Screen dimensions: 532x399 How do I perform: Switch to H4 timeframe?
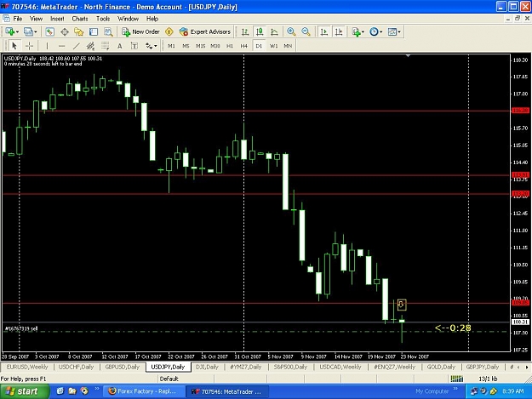click(244, 46)
